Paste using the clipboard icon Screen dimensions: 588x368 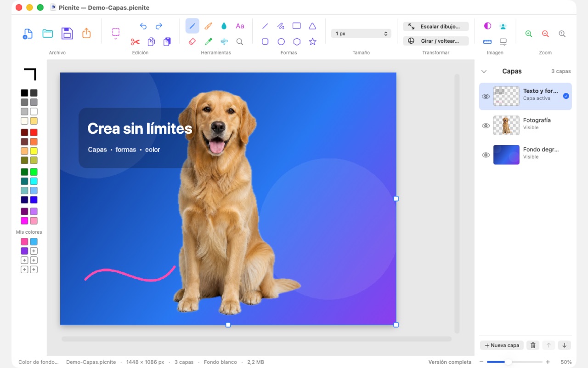(167, 42)
